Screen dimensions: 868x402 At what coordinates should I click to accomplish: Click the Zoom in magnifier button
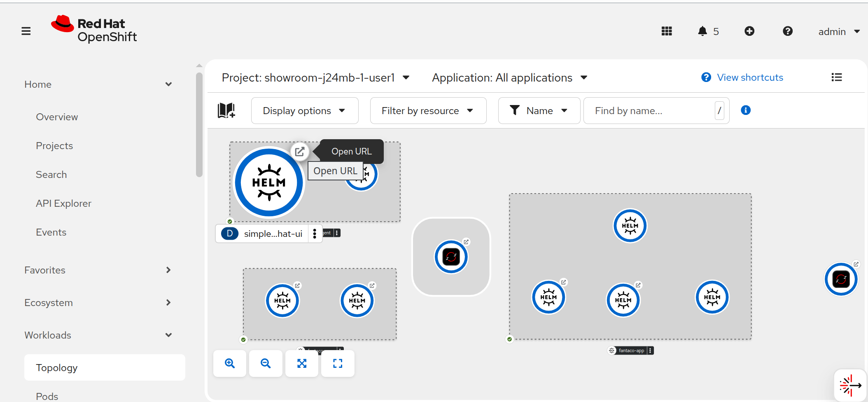230,363
